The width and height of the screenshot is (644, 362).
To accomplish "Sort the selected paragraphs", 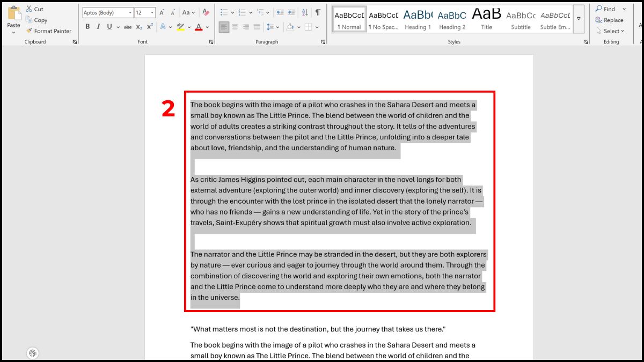I will click(305, 12).
